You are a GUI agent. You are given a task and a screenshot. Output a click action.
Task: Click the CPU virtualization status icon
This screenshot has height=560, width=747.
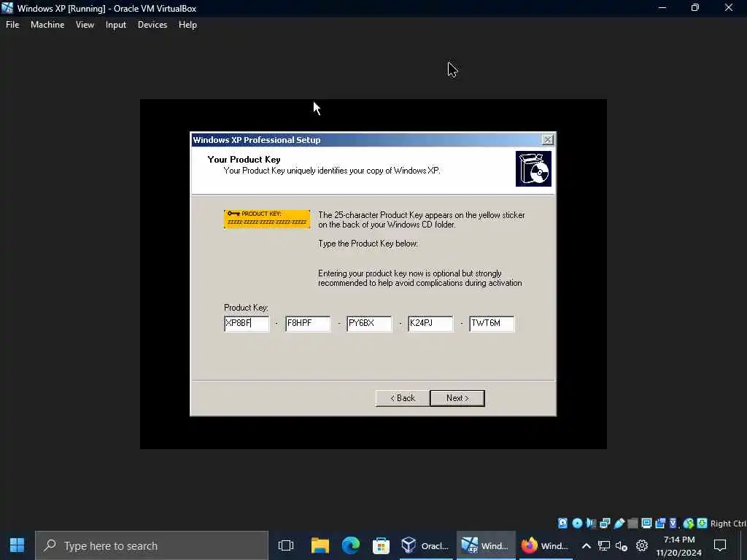(673, 524)
